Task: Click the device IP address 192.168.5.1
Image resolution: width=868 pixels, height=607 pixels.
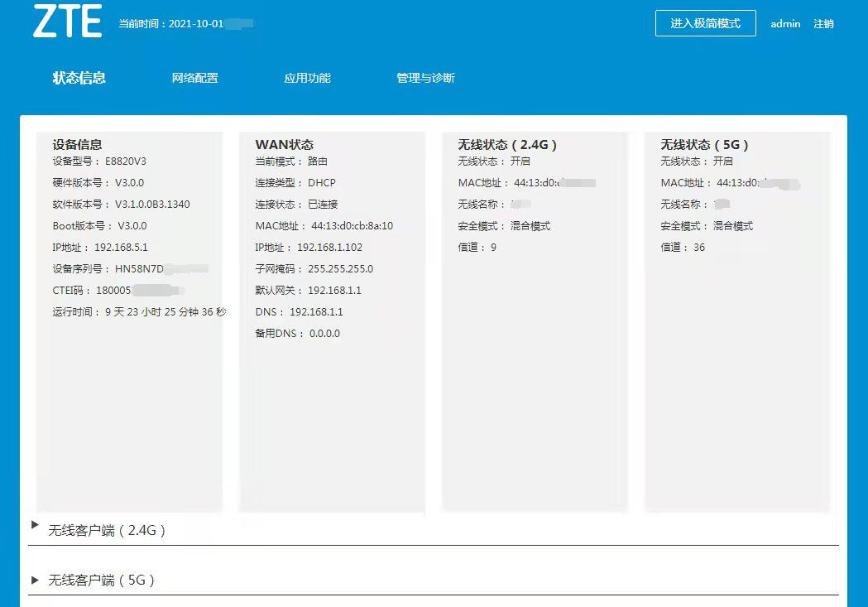Action: click(x=121, y=248)
